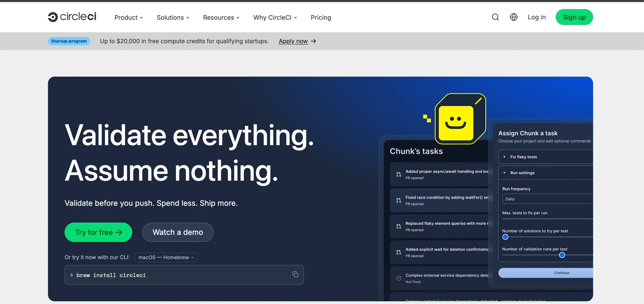Click 'Validate before you push' tagline text
Image resolution: width=644 pixels, height=304 pixels.
(x=151, y=203)
